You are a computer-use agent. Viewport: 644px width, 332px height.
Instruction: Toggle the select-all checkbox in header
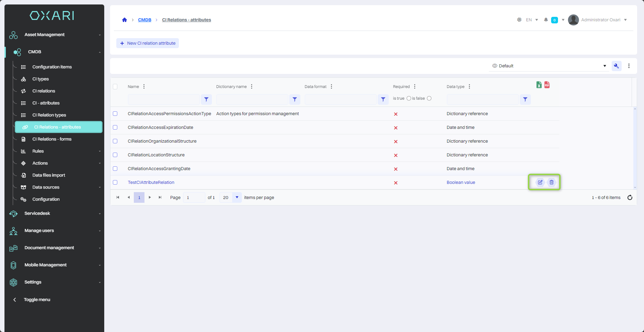coord(115,87)
